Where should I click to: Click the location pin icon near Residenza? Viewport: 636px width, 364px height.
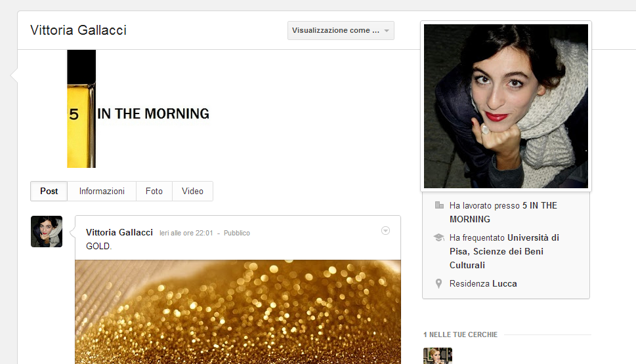(x=439, y=283)
